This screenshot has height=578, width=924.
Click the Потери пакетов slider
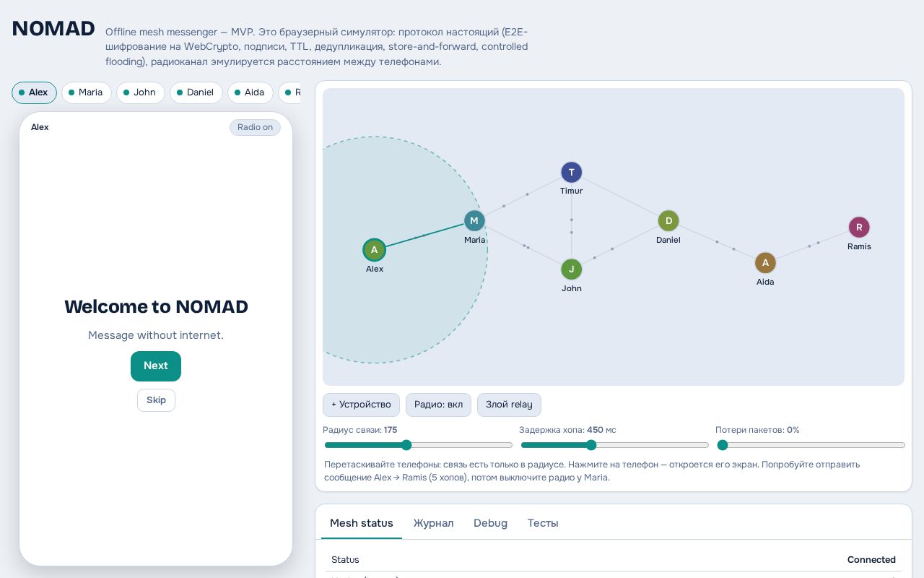click(811, 445)
